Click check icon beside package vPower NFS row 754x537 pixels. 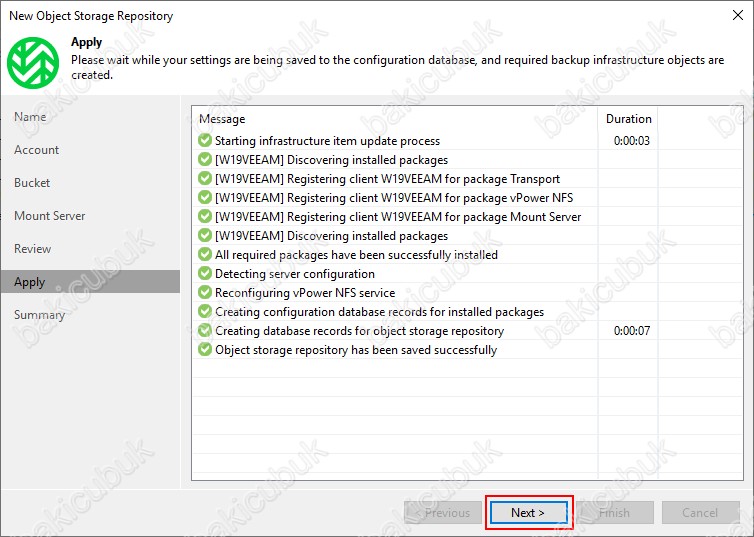pos(205,198)
